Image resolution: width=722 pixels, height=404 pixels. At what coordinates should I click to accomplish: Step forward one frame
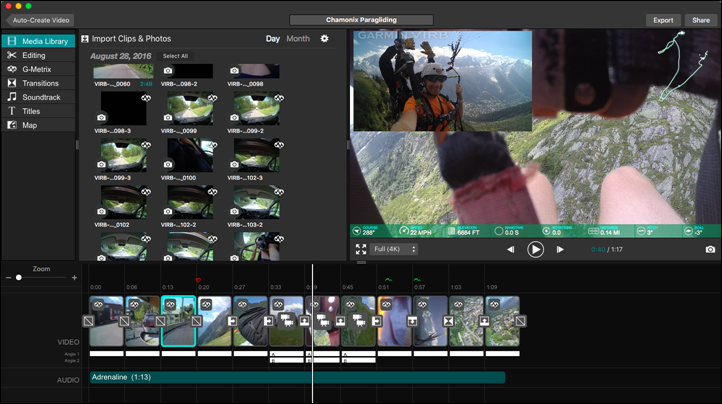click(x=560, y=249)
